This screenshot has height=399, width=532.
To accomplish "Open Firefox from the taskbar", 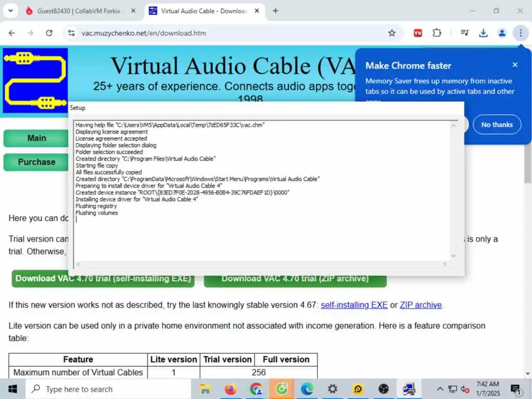I will tap(230, 389).
